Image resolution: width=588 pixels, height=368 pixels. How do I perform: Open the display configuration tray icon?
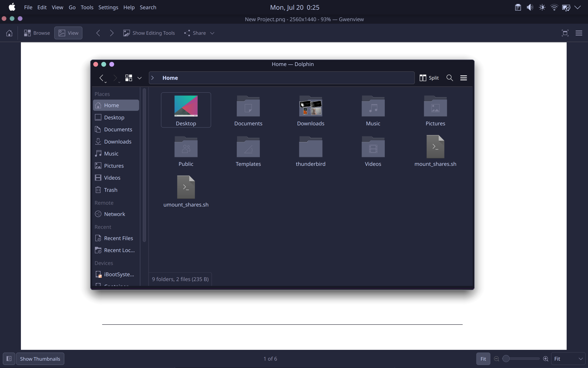pos(566,8)
